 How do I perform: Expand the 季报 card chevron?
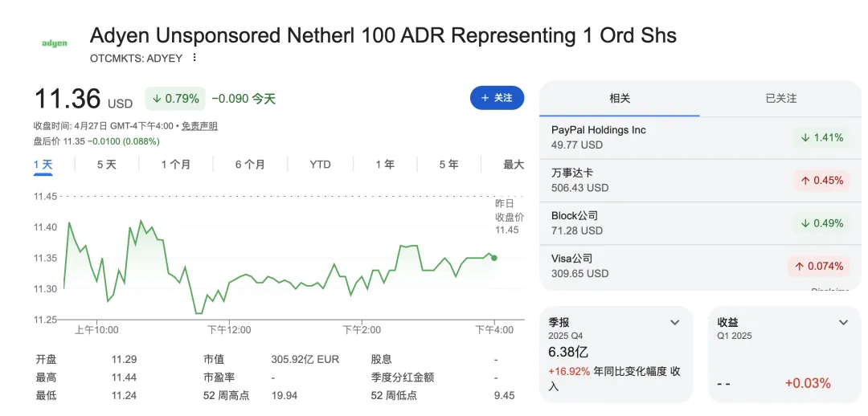point(675,323)
